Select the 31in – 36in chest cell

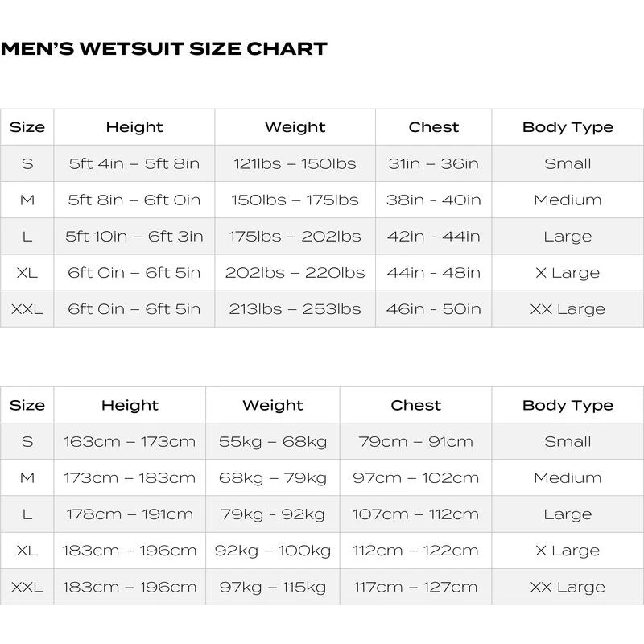433,163
